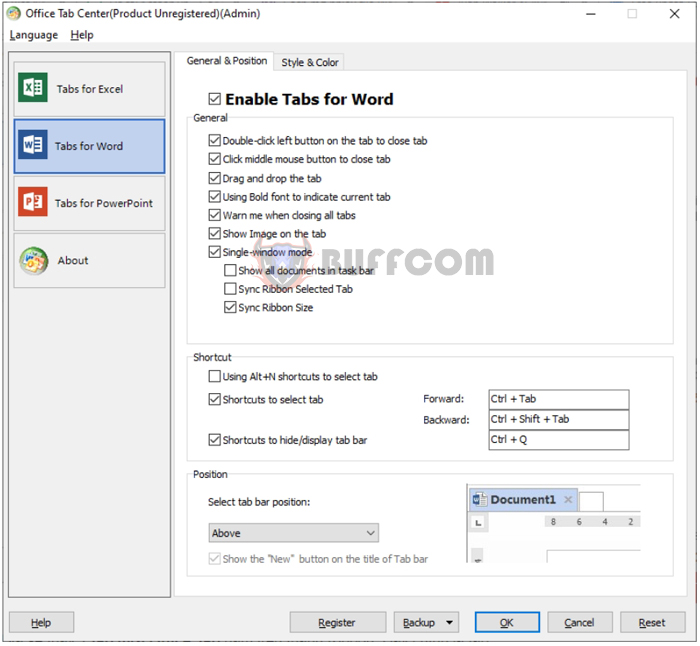
Task: Click the Excel icon in sidebar
Action: click(33, 88)
